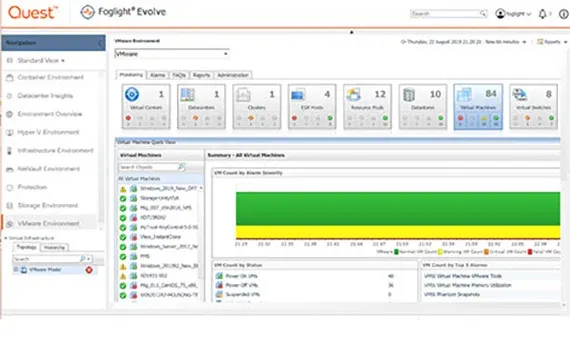The image size is (570, 364).
Task: Click the green Normal VM Count legend swatch
Action: coord(396,252)
